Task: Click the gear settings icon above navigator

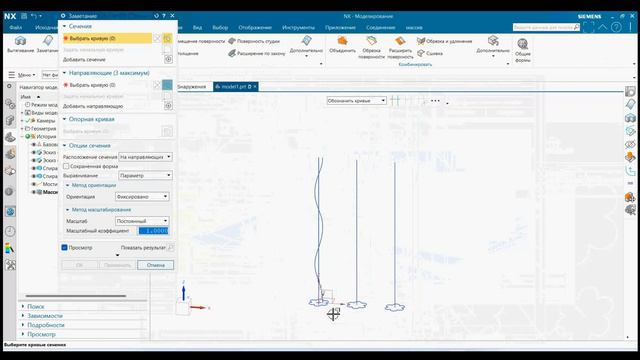Action: point(9,87)
